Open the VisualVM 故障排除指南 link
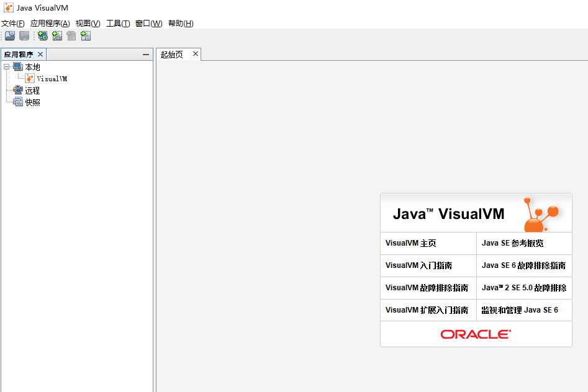588x392 pixels. (x=427, y=288)
